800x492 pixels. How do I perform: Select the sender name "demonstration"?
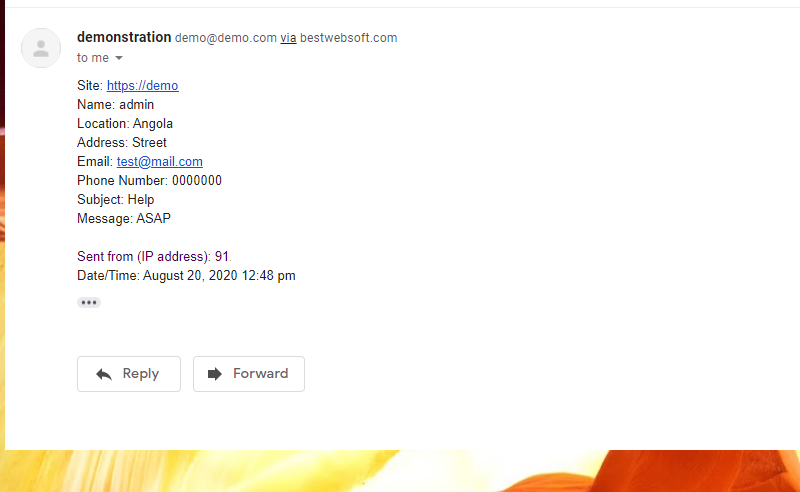pyautogui.click(x=124, y=37)
